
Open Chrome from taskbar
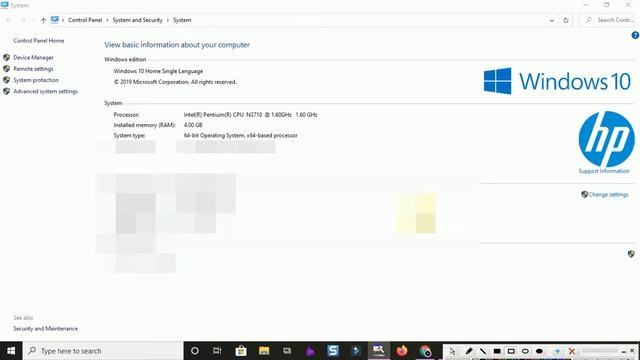click(x=425, y=351)
